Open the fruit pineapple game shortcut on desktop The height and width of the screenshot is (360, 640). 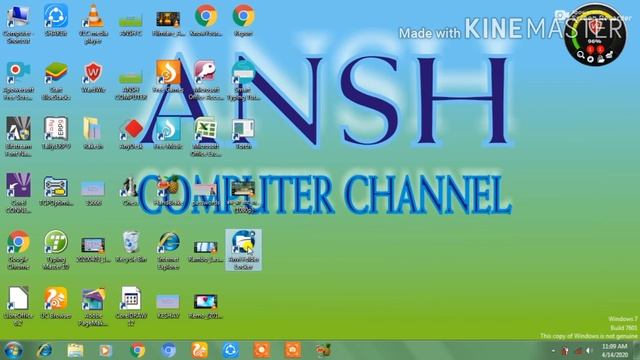point(168,191)
